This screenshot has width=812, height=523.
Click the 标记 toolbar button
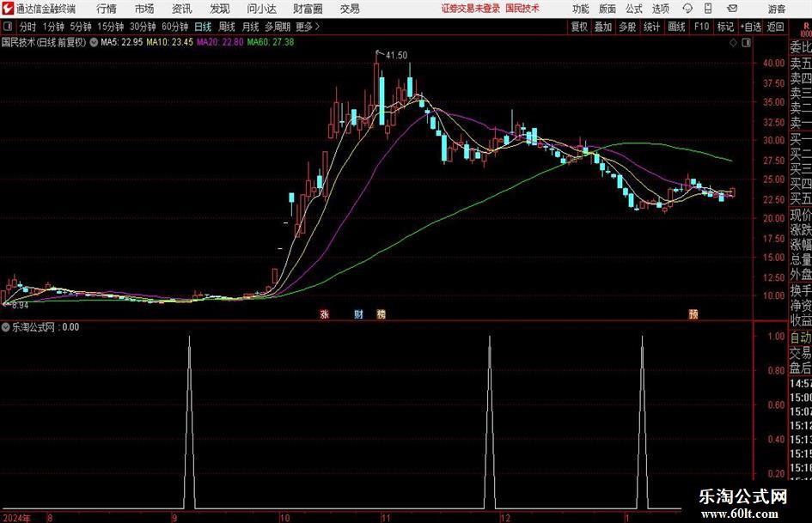[725, 27]
